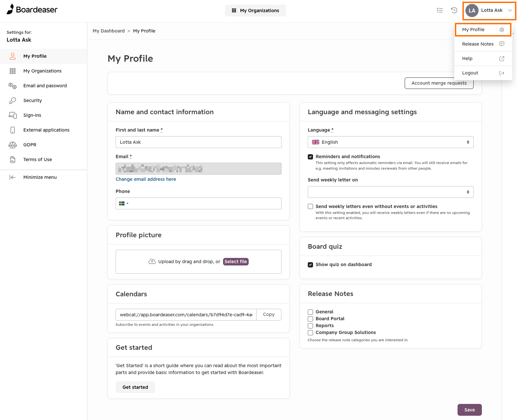This screenshot has width=517, height=420.
Task: Check the General release notes category
Action: 310,312
